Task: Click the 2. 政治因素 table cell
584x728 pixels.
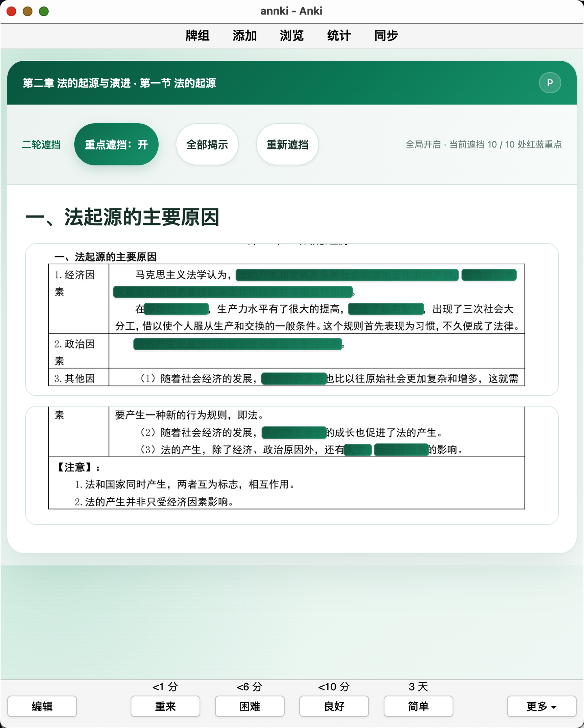Action: (79, 351)
